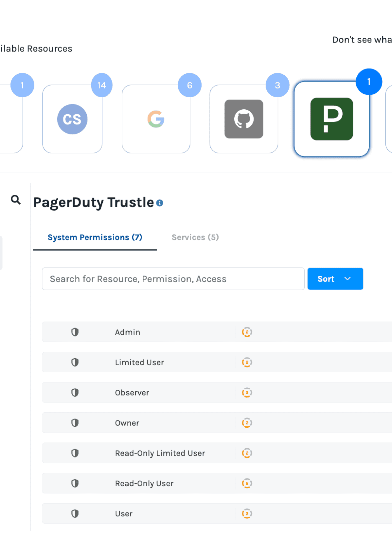Click the orange access badge in Observer row

247,393
